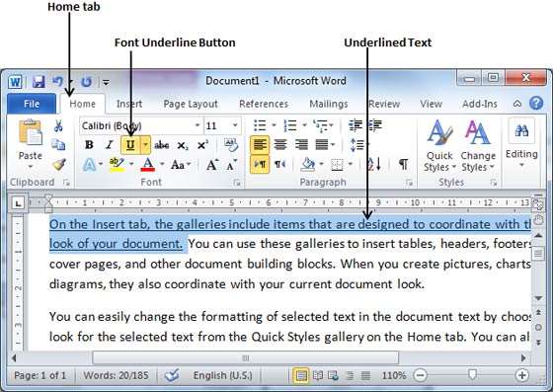Zoom in with plus button
Viewport: 553px width, 392px height.
point(521,375)
